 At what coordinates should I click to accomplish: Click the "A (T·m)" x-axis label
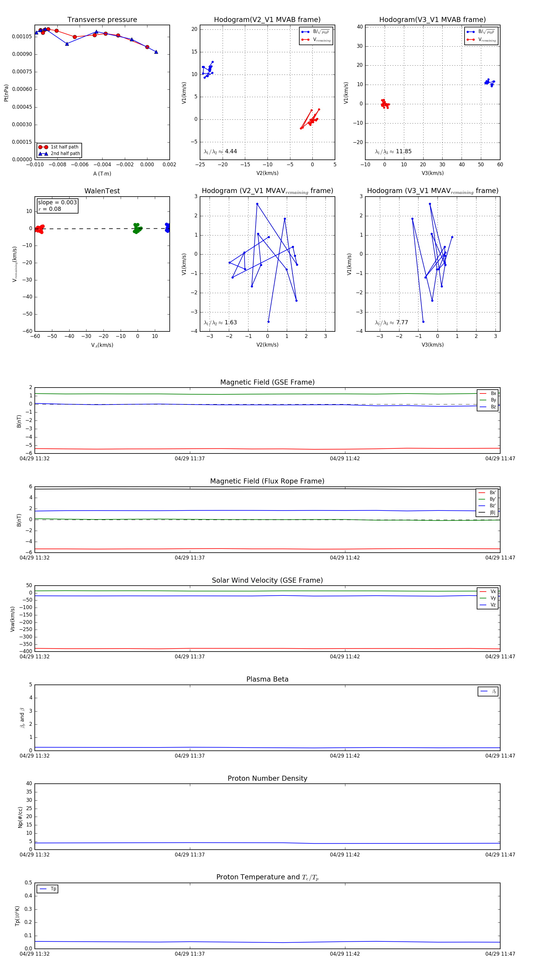click(102, 173)
